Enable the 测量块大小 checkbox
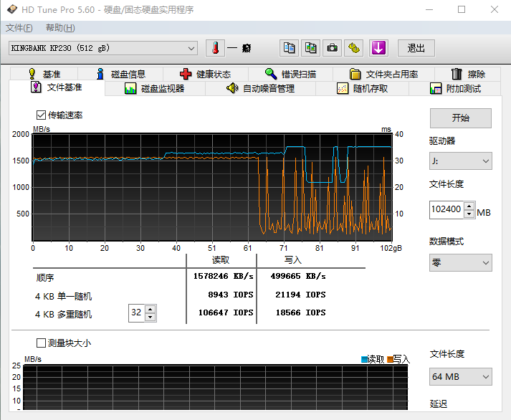 tap(41, 343)
